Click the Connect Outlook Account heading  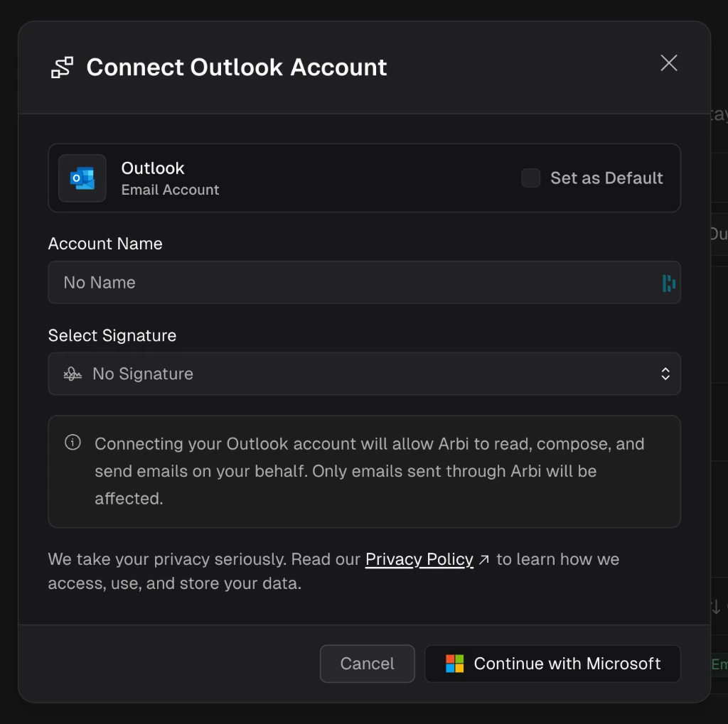pyautogui.click(x=237, y=67)
